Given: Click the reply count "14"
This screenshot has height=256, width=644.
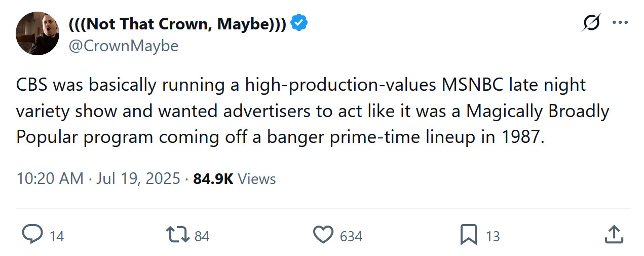Looking at the screenshot, I should tap(57, 236).
